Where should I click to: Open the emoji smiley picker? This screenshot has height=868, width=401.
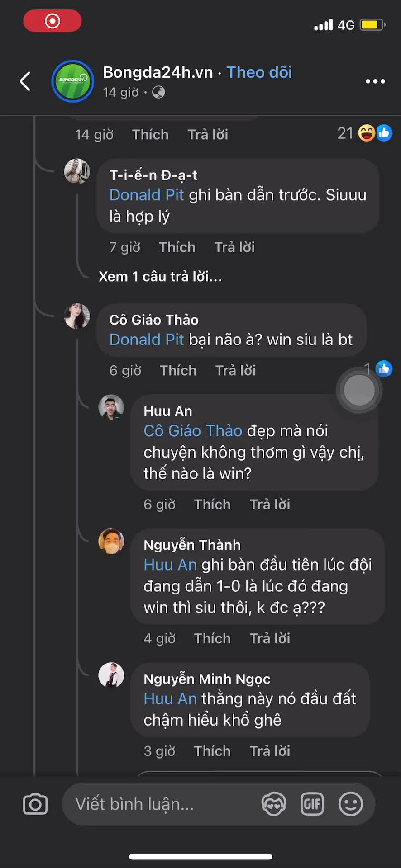tap(351, 804)
